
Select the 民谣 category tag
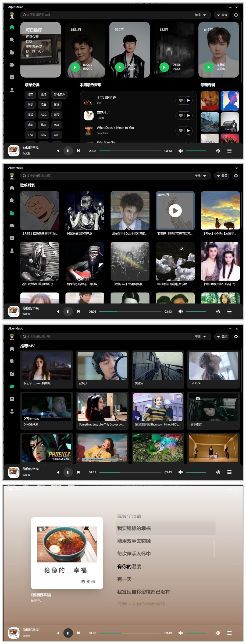click(56, 125)
